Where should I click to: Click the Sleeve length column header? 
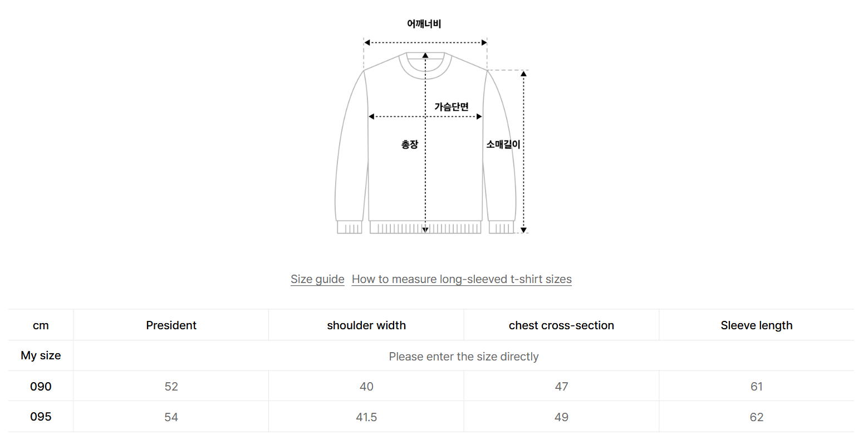pyautogui.click(x=756, y=325)
